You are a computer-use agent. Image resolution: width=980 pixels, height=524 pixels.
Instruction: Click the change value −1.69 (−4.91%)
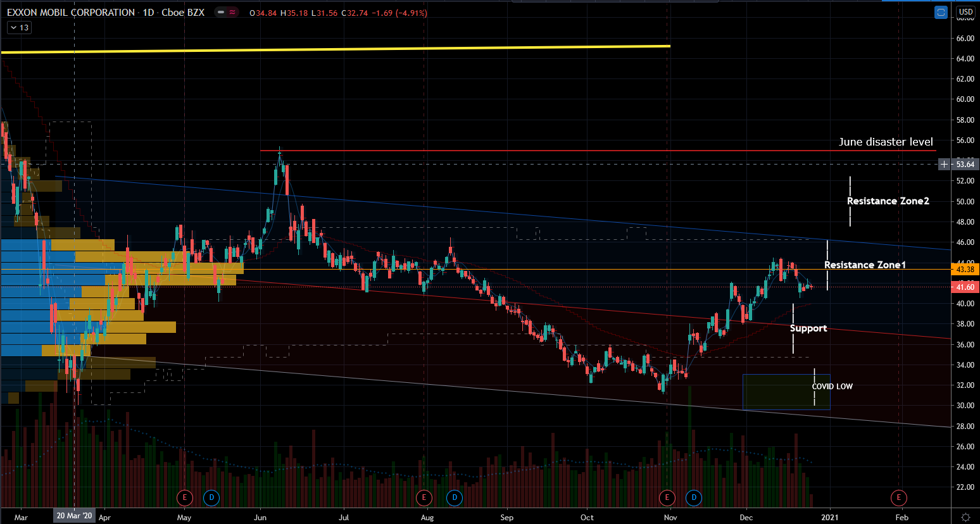point(399,13)
